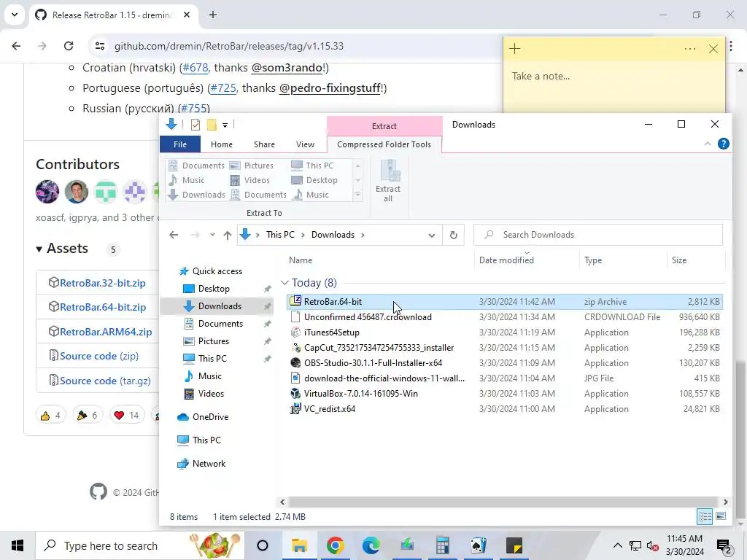Screen dimensions: 747x560
Task: Expand Extract To gallery more arrow
Action: tap(357, 195)
